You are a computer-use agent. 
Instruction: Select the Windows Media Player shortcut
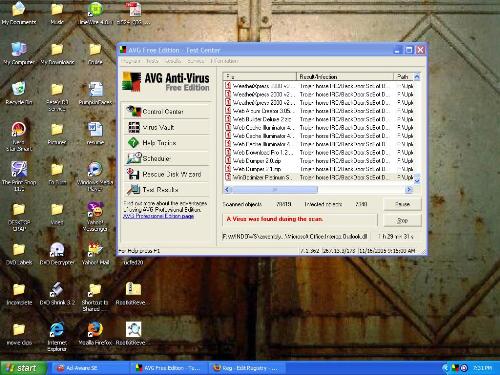pyautogui.click(x=95, y=176)
